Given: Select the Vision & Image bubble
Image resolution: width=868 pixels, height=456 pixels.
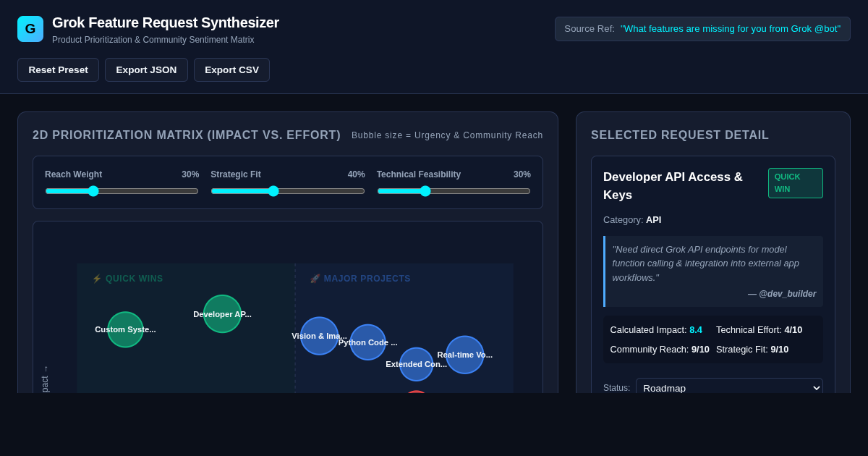Looking at the screenshot, I should click(x=319, y=336).
